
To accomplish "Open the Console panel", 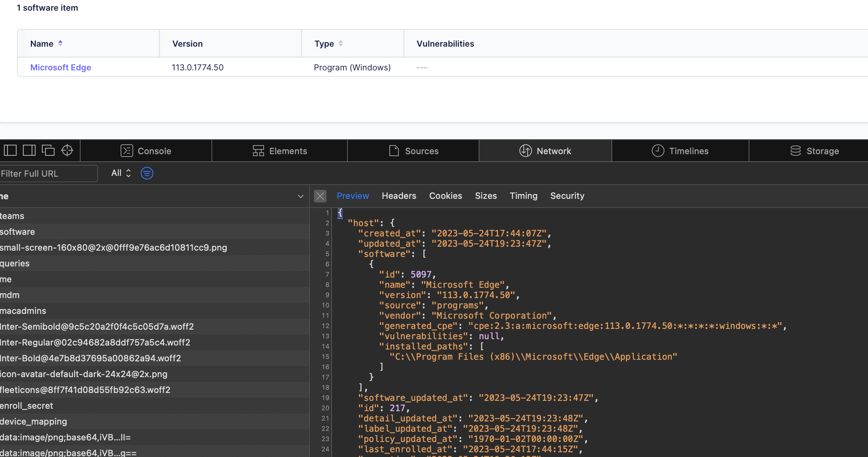I will tap(146, 151).
